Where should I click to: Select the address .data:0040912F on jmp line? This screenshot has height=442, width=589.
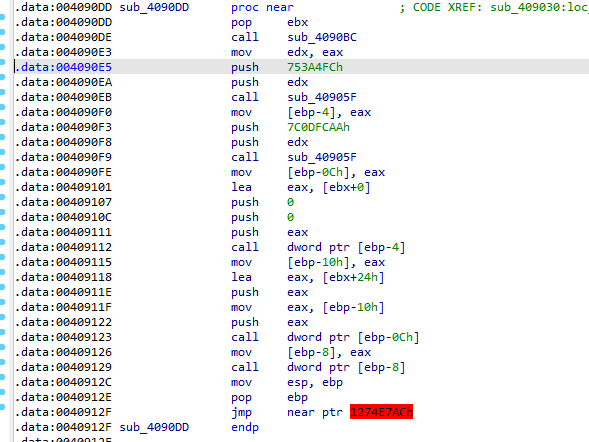63,412
